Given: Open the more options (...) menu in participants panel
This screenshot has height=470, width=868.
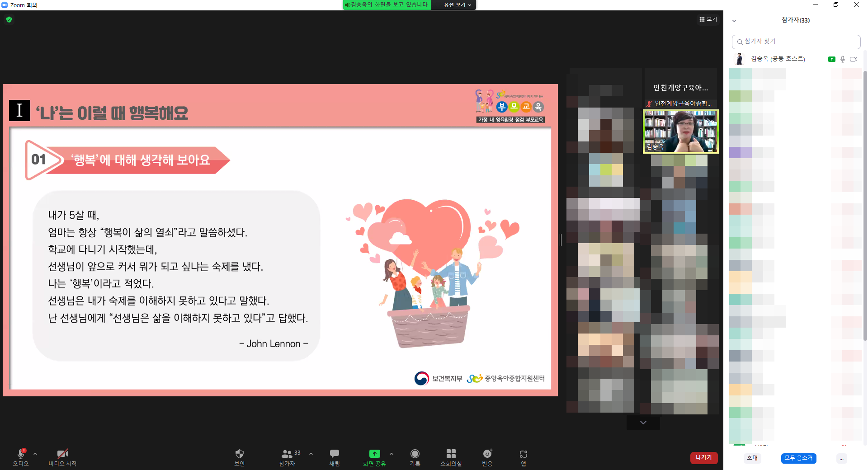Looking at the screenshot, I should coord(841,458).
